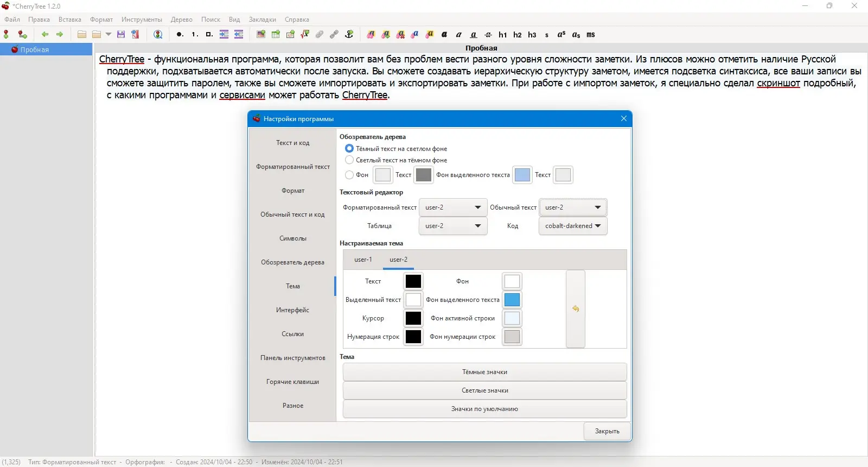Open the 'Текст и код' settings section
868x467 pixels.
[292, 143]
